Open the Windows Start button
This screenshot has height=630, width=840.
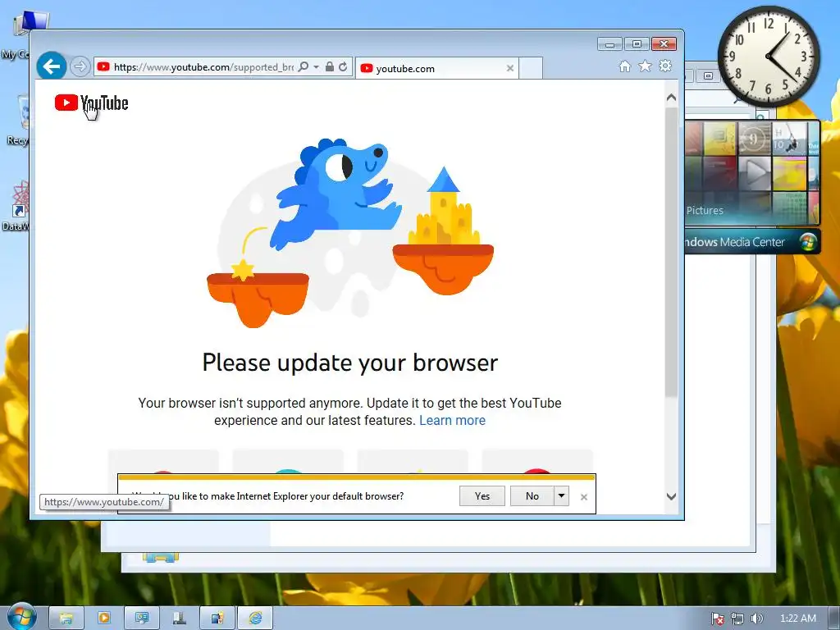(x=21, y=617)
